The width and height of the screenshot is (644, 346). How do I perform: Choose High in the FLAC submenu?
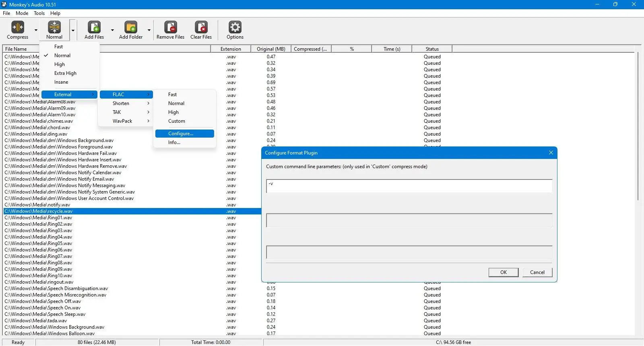click(185, 112)
